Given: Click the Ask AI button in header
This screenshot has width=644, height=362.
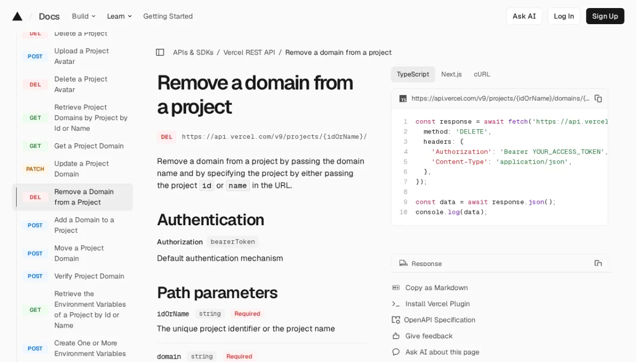Looking at the screenshot, I should [x=524, y=16].
